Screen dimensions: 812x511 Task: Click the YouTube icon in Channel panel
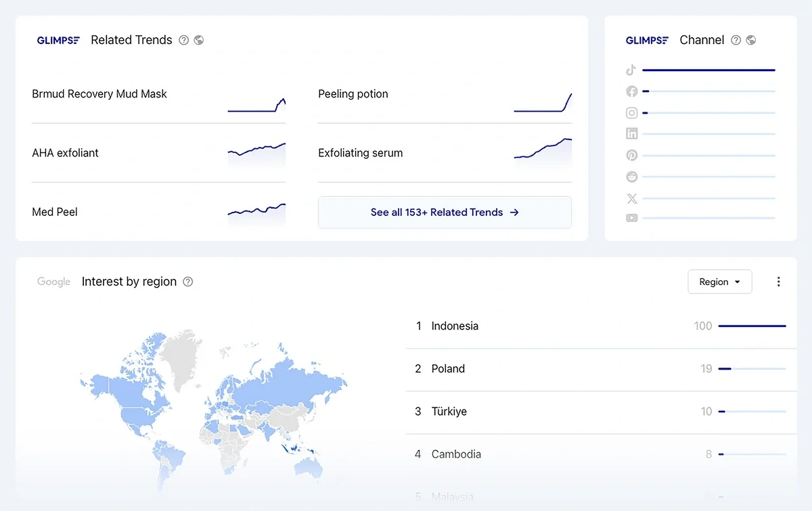(631, 218)
